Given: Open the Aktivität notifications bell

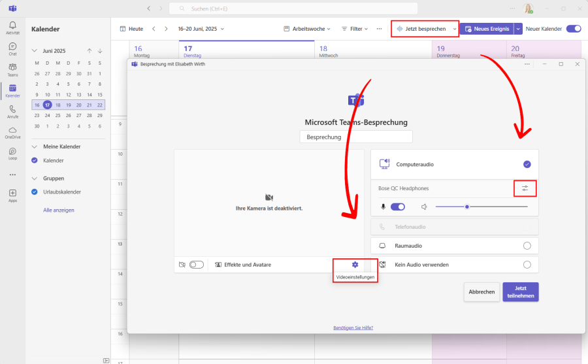Looking at the screenshot, I should pyautogui.click(x=12, y=27).
